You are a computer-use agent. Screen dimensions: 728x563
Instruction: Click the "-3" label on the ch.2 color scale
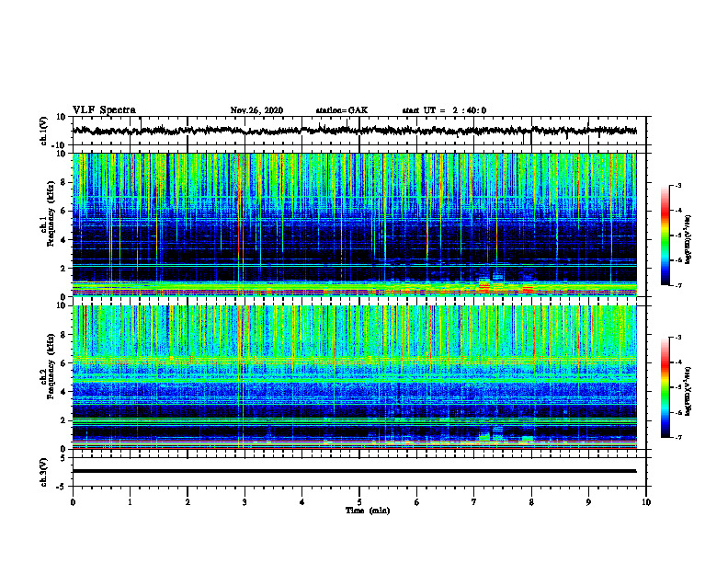(x=677, y=338)
